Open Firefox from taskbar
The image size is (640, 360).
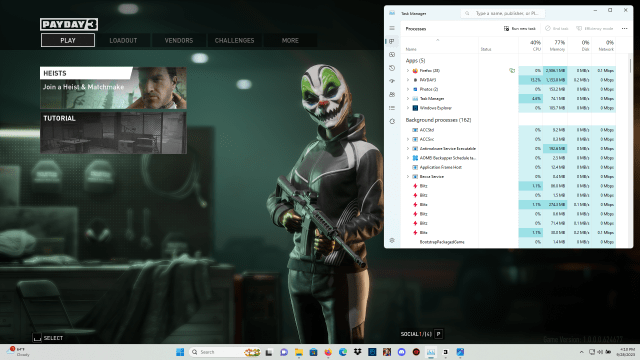click(x=328, y=352)
